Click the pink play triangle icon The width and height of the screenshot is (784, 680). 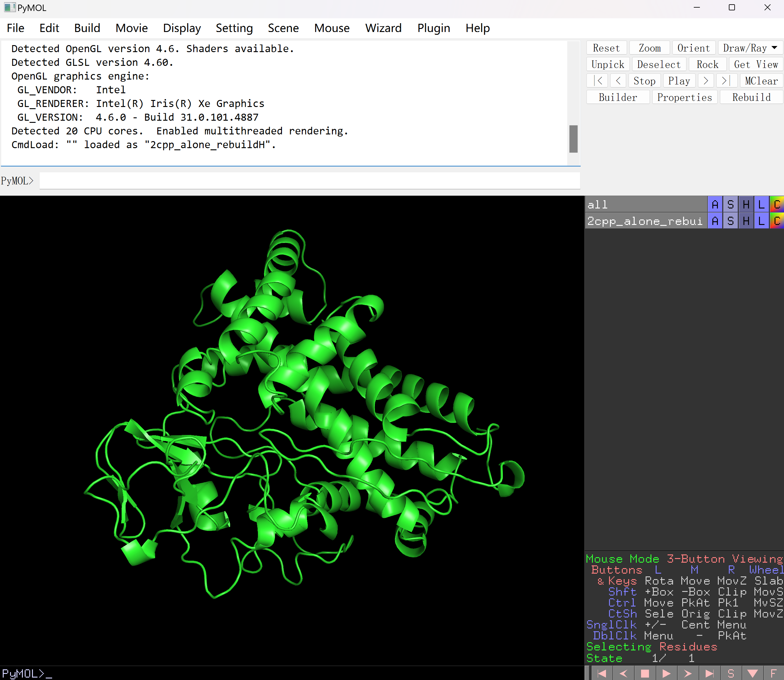[666, 674]
